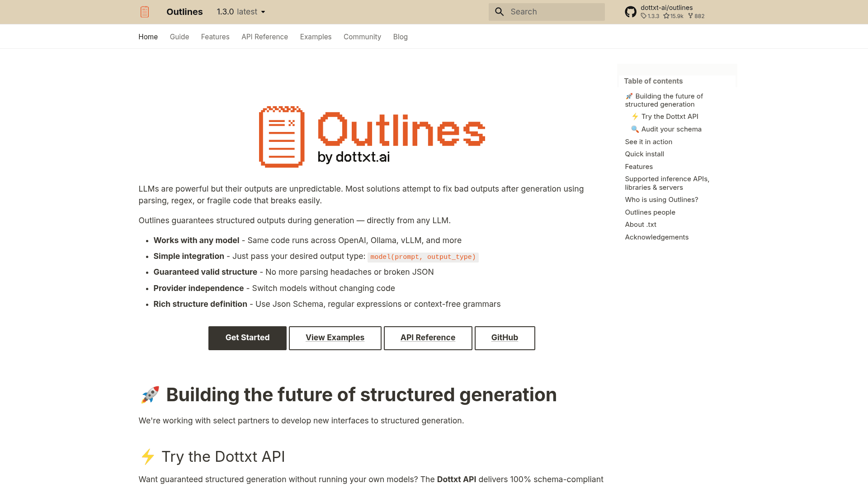Open the 1.3.0 latest version dropdown

241,12
